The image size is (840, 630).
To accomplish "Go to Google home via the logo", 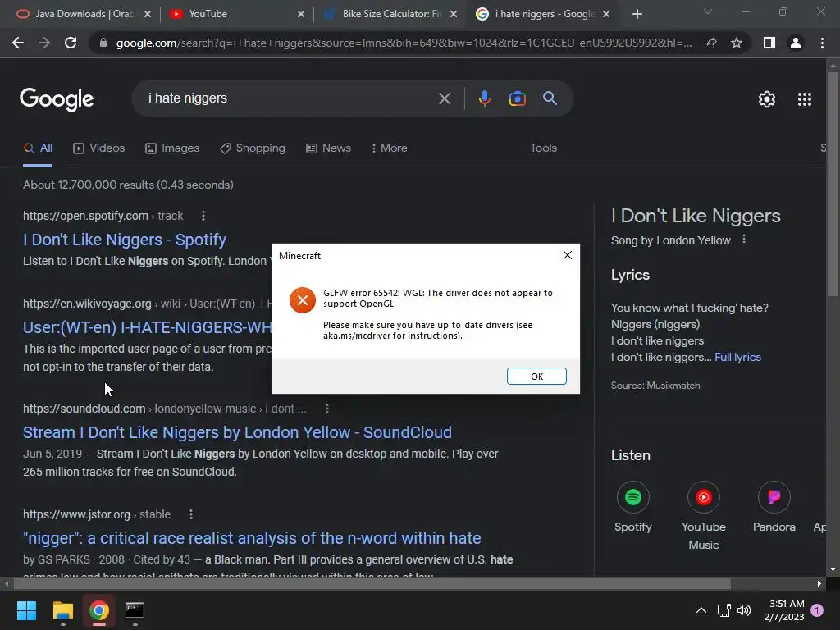I will click(57, 99).
